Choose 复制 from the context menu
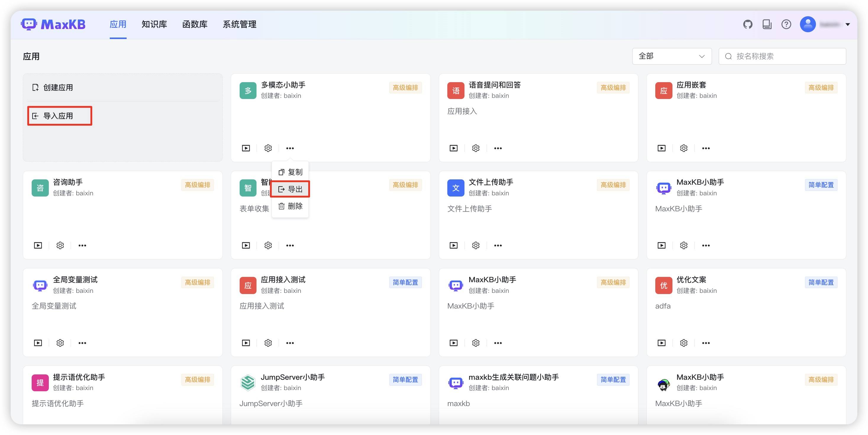 [290, 172]
